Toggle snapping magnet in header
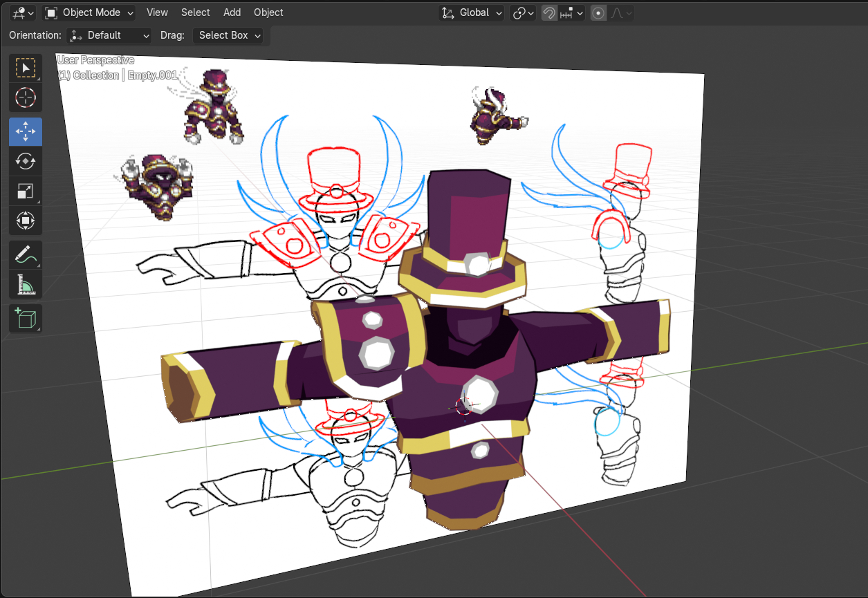This screenshot has height=598, width=868. (549, 12)
